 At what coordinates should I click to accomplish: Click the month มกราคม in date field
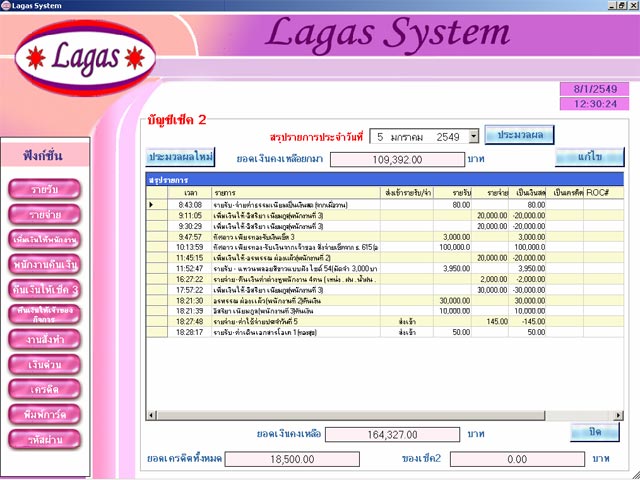[407, 137]
